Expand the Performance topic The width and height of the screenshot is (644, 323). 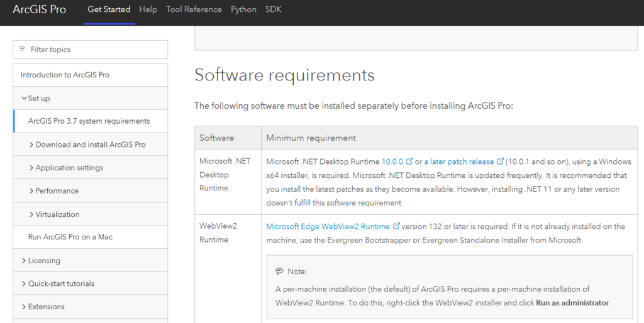(31, 191)
